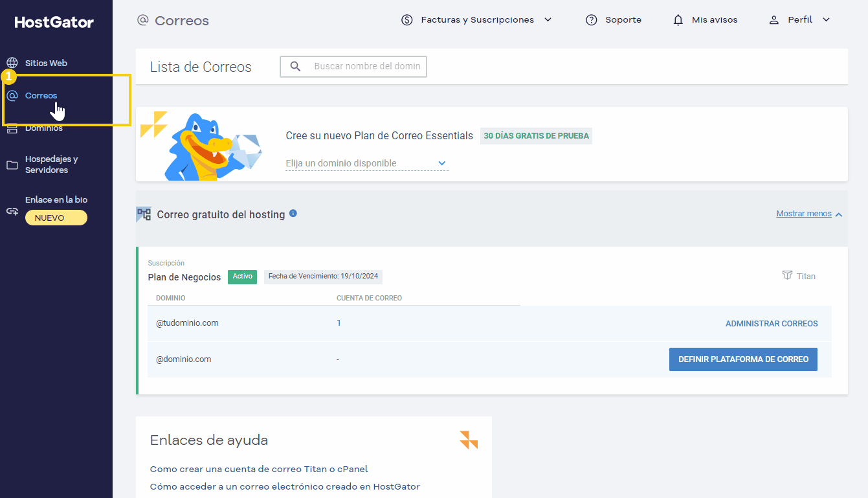Click the Activo status badge
868x498 pixels.
pos(242,277)
